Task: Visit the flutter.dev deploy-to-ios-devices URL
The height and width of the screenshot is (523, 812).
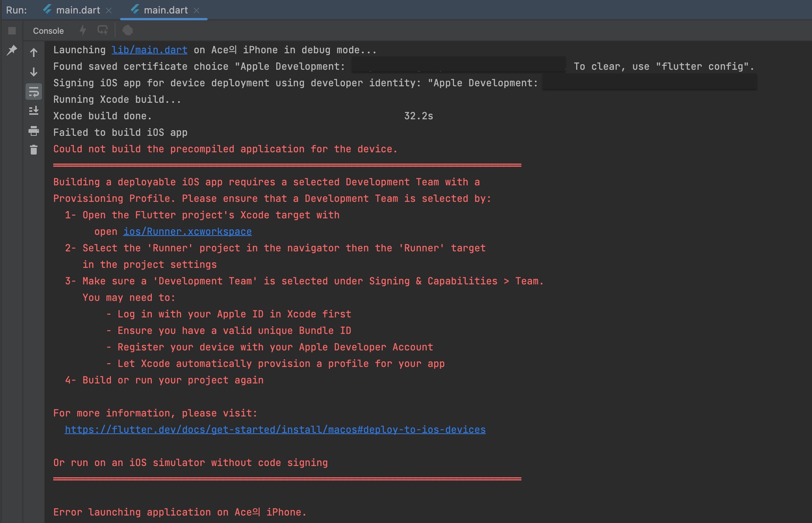Action: (x=275, y=430)
